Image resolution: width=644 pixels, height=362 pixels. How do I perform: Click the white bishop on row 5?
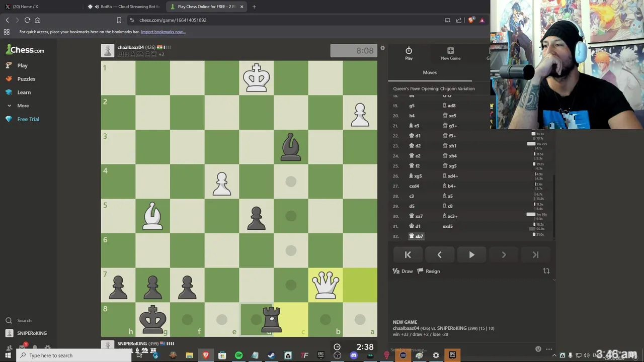tap(152, 216)
